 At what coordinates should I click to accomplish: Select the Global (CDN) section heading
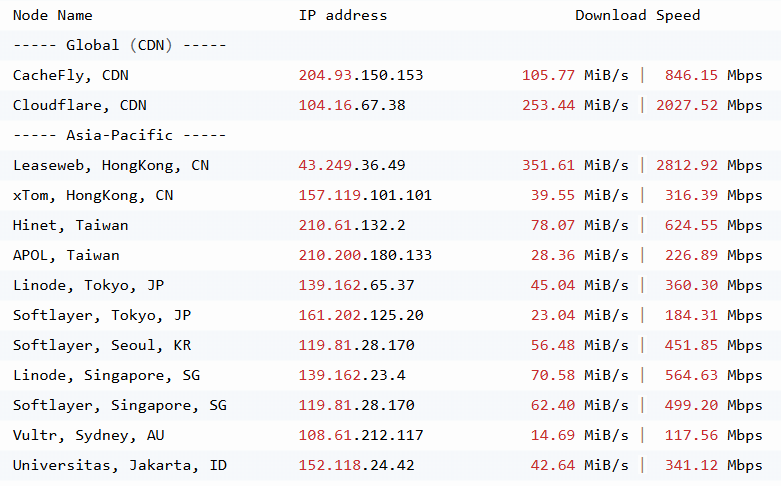click(120, 45)
